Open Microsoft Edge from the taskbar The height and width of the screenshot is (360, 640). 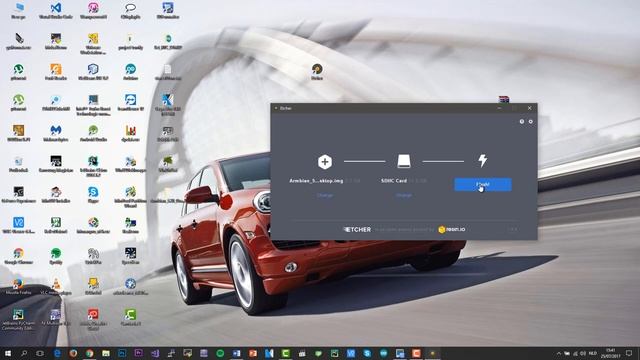pos(57,353)
